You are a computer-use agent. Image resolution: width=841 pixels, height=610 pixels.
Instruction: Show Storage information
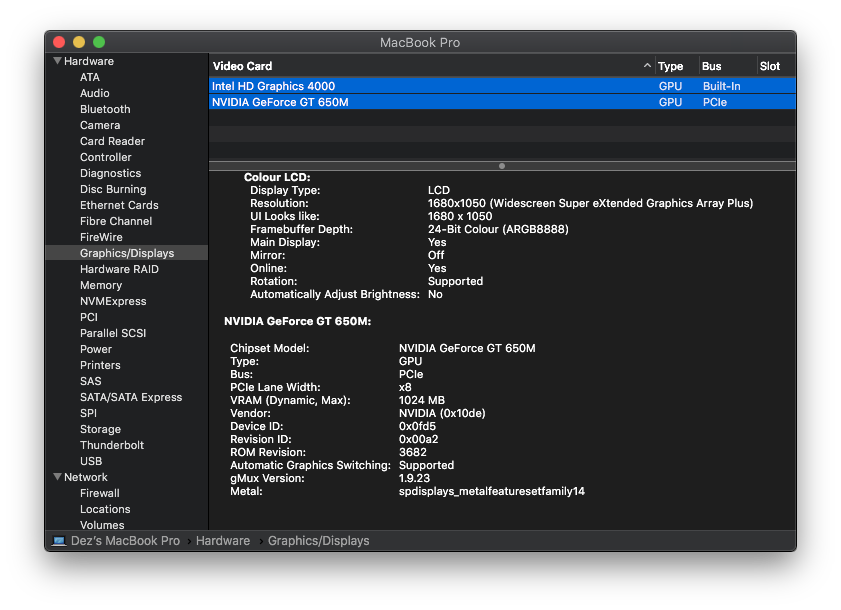tap(100, 430)
